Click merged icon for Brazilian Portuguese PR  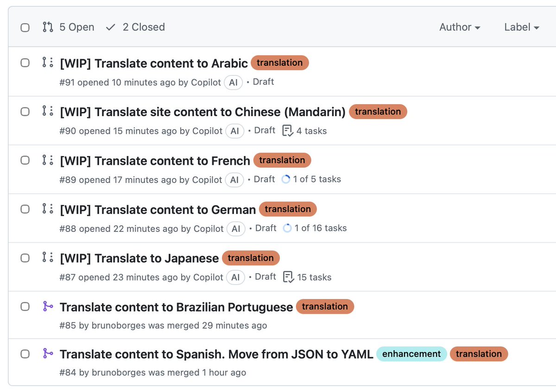click(48, 306)
